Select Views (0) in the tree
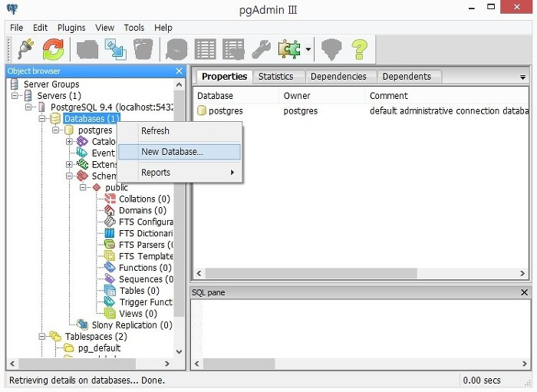The image size is (537, 392). (x=137, y=314)
